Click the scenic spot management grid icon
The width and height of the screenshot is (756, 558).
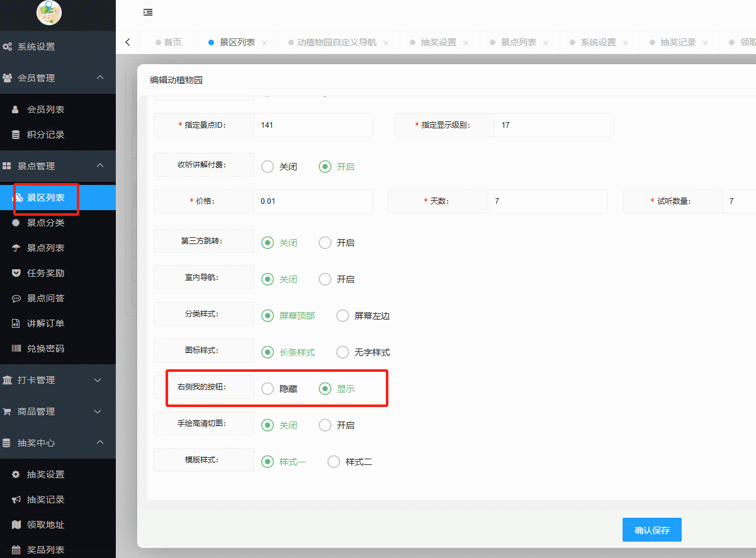[8, 166]
